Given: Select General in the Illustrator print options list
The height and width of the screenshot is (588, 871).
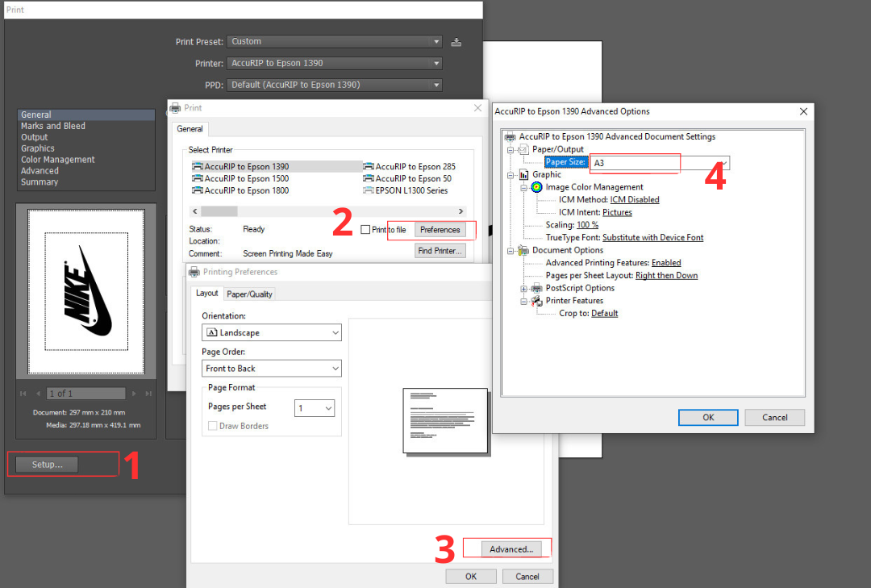Looking at the screenshot, I should coord(86,115).
